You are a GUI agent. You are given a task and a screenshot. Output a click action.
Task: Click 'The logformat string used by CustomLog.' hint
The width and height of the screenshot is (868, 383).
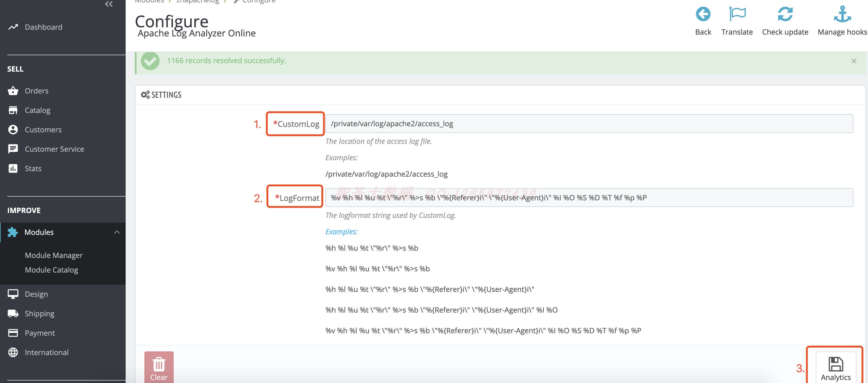pos(391,215)
